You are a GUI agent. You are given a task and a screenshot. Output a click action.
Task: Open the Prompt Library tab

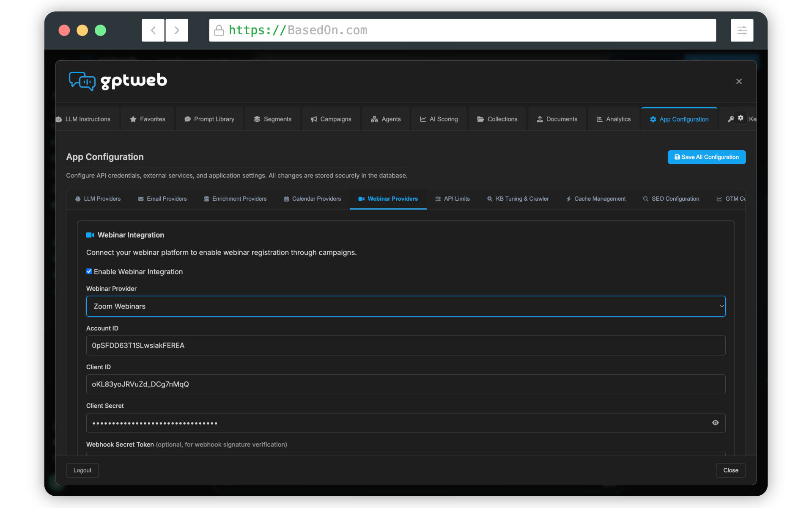tap(209, 119)
